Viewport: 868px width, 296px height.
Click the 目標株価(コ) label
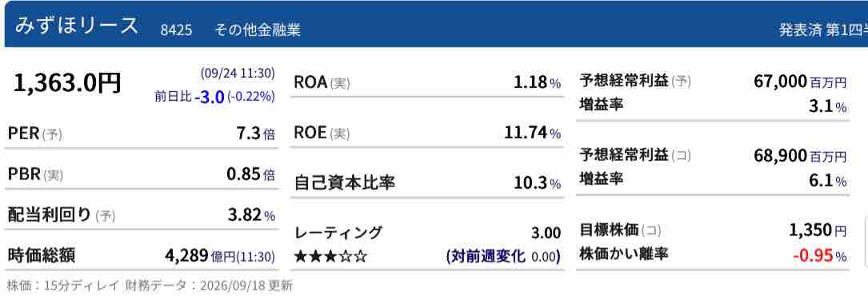pos(620,229)
